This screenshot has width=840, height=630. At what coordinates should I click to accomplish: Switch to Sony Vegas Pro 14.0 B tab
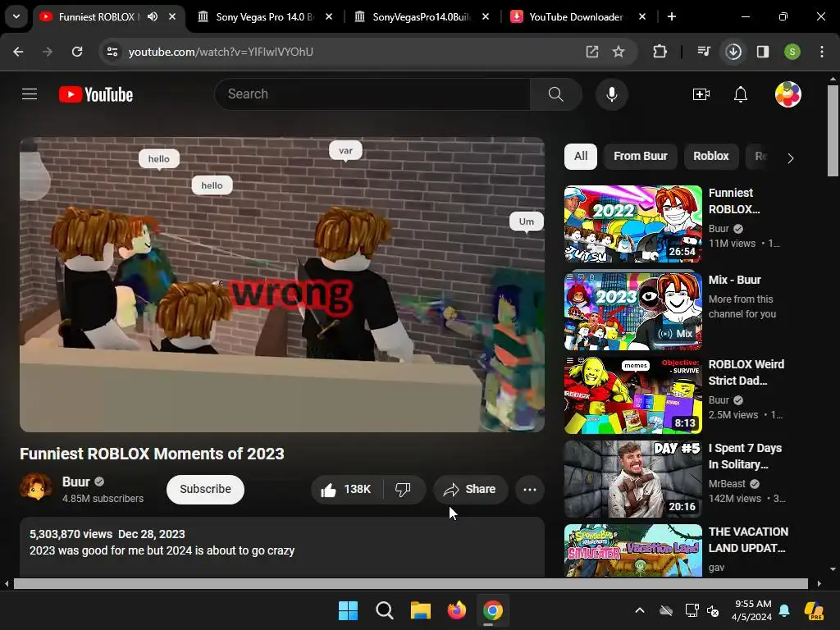tap(263, 17)
